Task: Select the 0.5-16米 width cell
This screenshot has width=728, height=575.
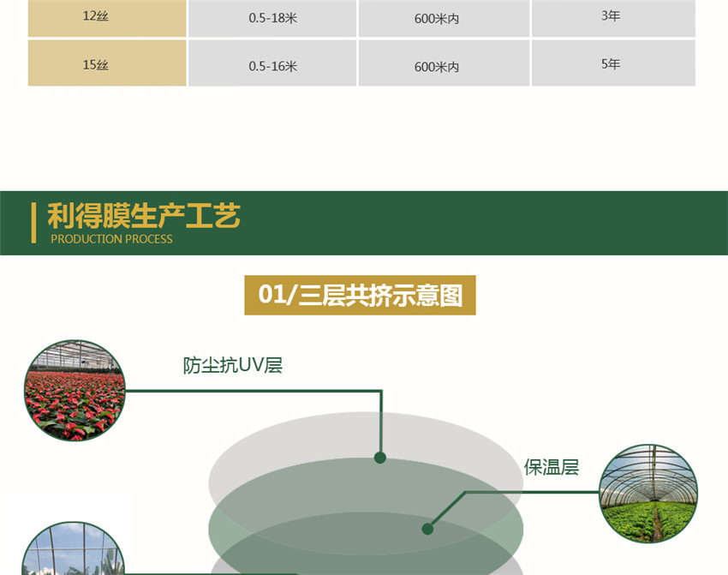Action: point(272,63)
